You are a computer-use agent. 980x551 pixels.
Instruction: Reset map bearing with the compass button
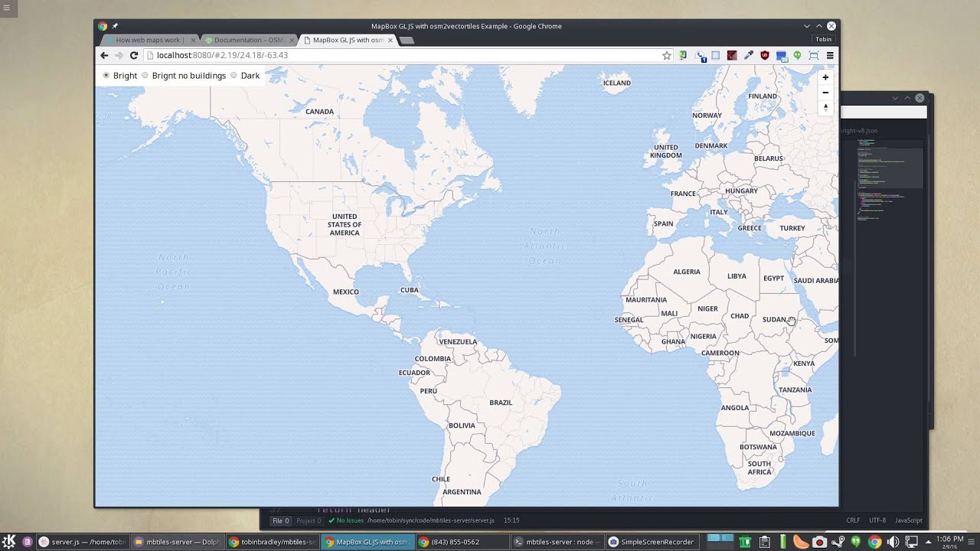(825, 107)
